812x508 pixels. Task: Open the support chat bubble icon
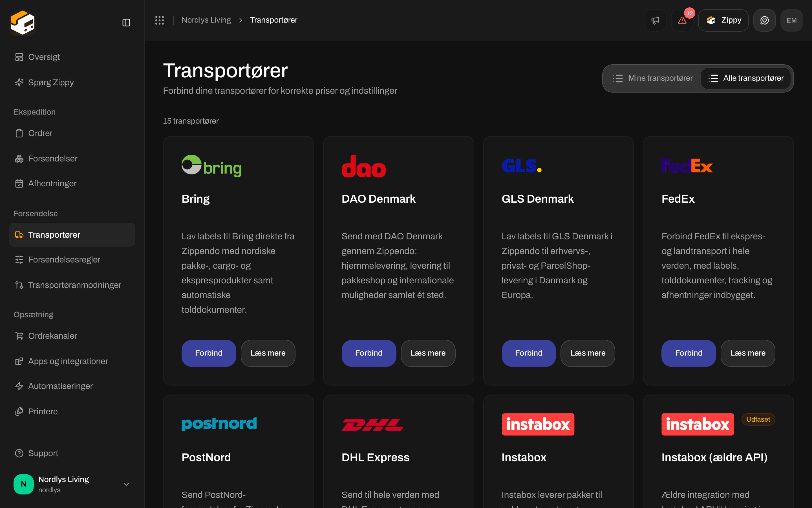pos(764,20)
